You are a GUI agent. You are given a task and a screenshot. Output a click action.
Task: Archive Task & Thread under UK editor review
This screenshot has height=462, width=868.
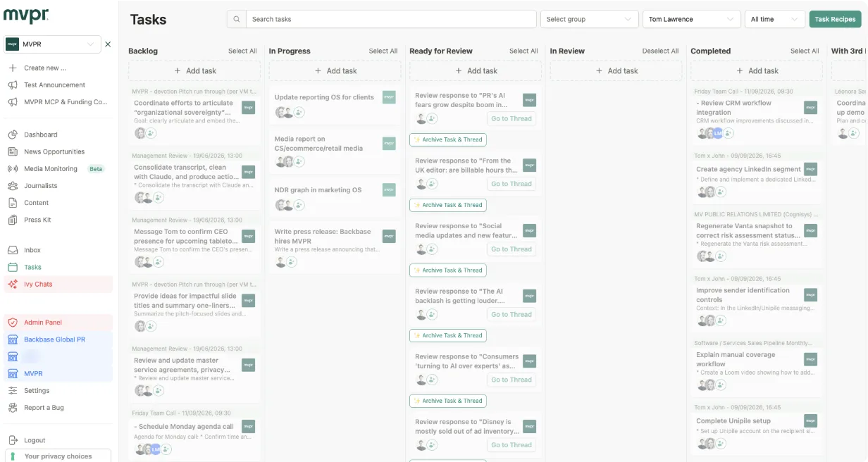(x=448, y=205)
